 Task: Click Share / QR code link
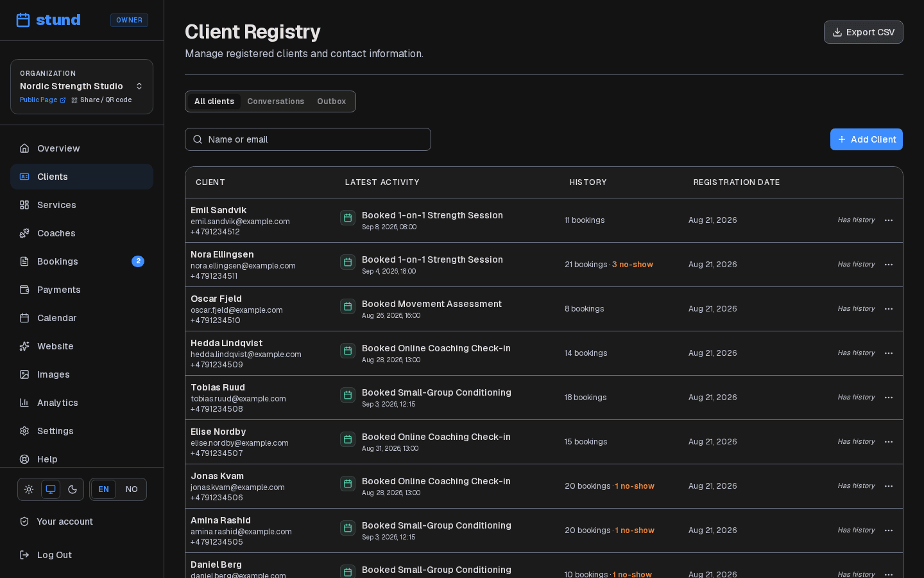tap(101, 100)
